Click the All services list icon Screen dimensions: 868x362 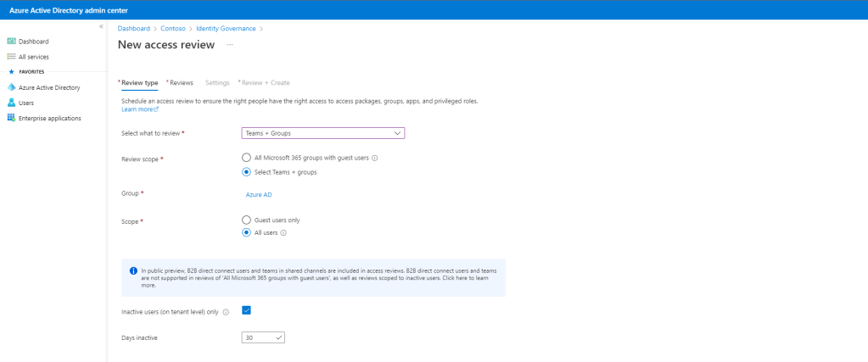[x=12, y=57]
